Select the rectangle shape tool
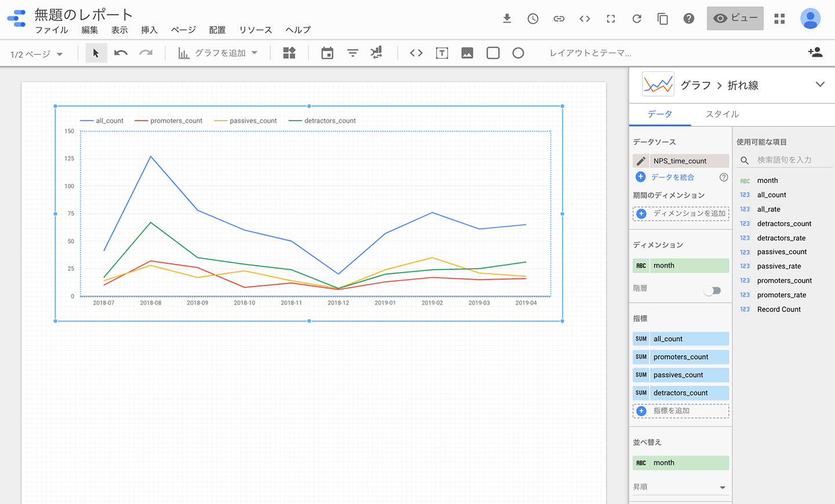The height and width of the screenshot is (504, 835). (x=493, y=53)
